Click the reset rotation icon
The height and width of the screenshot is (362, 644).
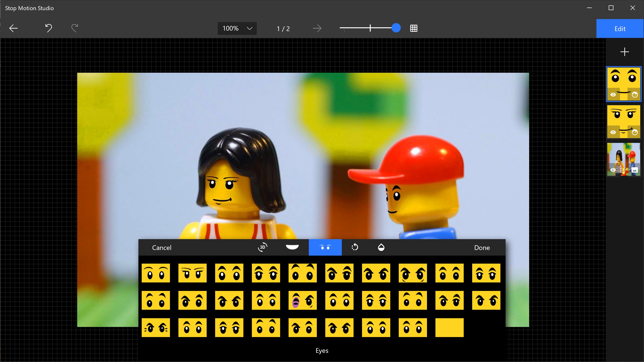(x=355, y=248)
